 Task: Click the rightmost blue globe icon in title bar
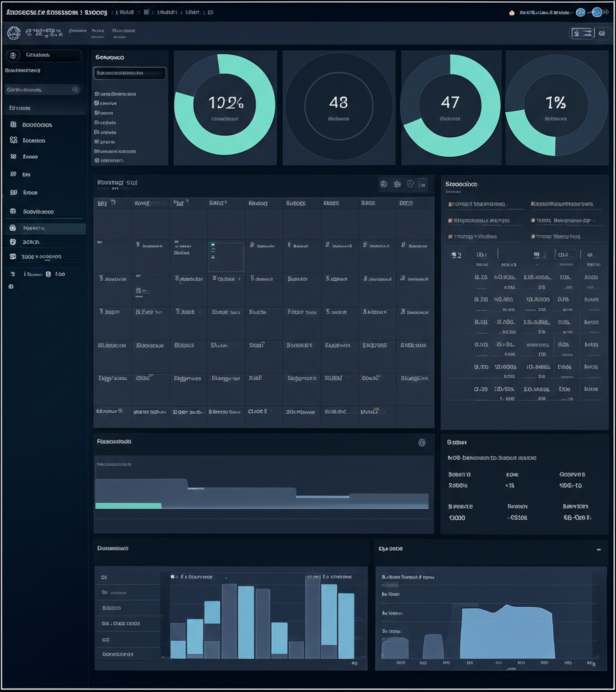(x=596, y=12)
